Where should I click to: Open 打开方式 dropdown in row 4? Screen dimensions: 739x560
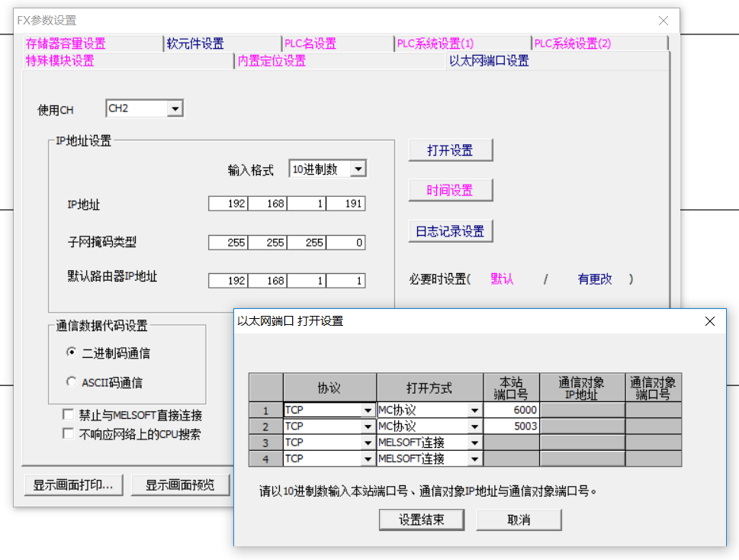point(474,459)
